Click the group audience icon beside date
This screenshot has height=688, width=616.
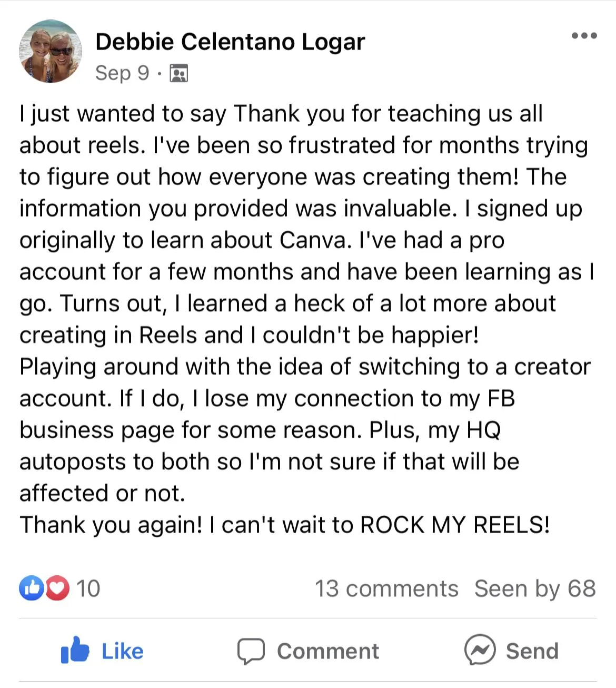(179, 73)
